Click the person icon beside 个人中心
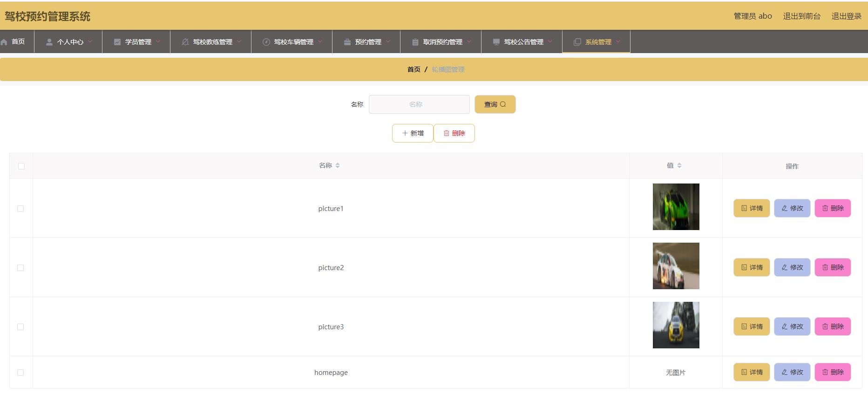This screenshot has height=394, width=868. click(x=49, y=42)
